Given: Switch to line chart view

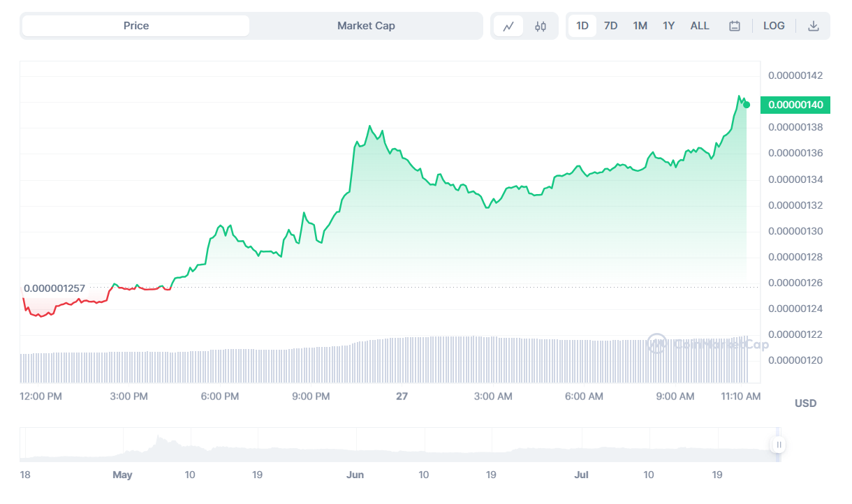Looking at the screenshot, I should click(x=508, y=26).
